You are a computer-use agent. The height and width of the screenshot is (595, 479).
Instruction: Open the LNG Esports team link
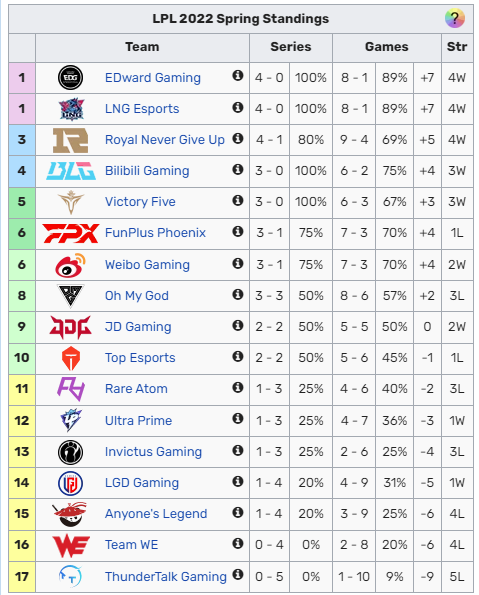(142, 109)
